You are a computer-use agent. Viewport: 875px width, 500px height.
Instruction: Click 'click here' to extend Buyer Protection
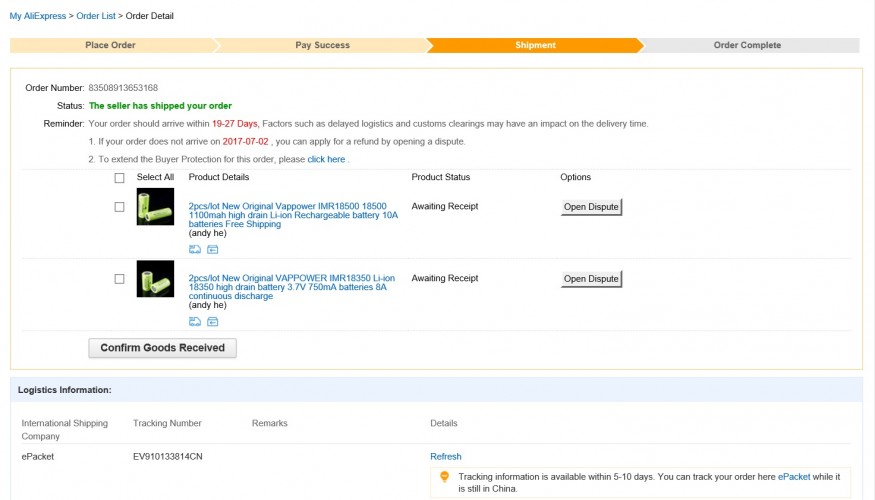(x=326, y=159)
